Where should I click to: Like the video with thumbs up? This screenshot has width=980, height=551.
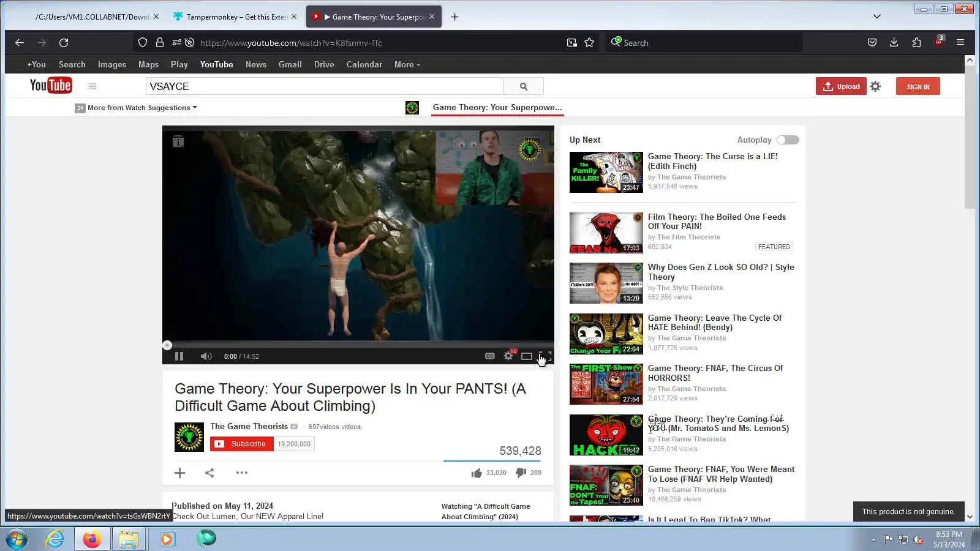pyautogui.click(x=477, y=473)
